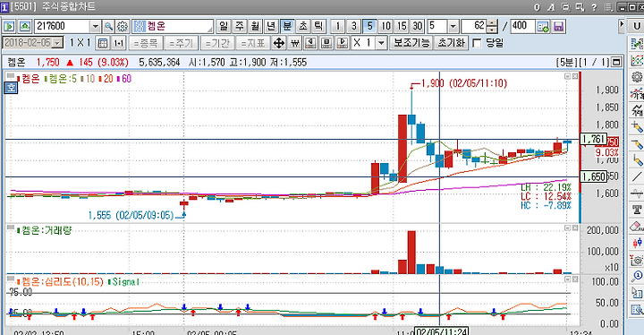The height and width of the screenshot is (335, 644).
Task: Click the U button at right panel top
Action: [636, 26]
